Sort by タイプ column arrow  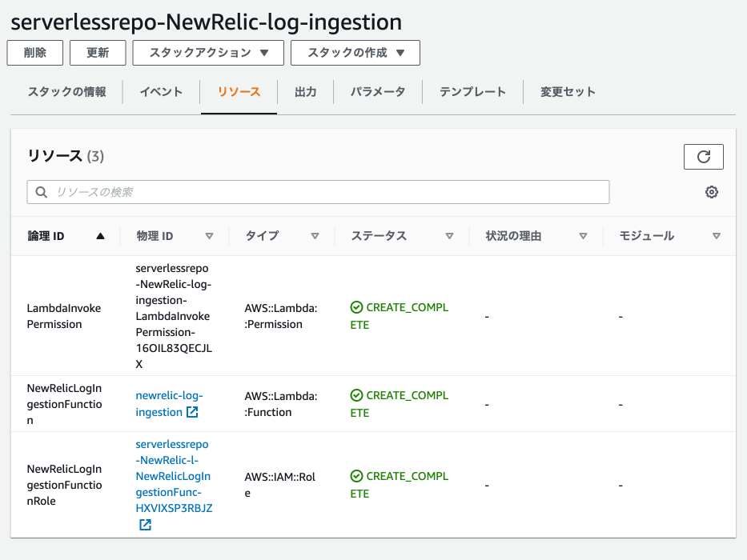pyautogui.click(x=315, y=236)
